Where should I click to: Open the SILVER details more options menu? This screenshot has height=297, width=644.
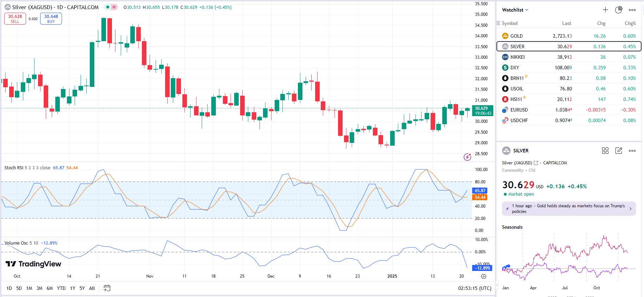click(x=632, y=151)
